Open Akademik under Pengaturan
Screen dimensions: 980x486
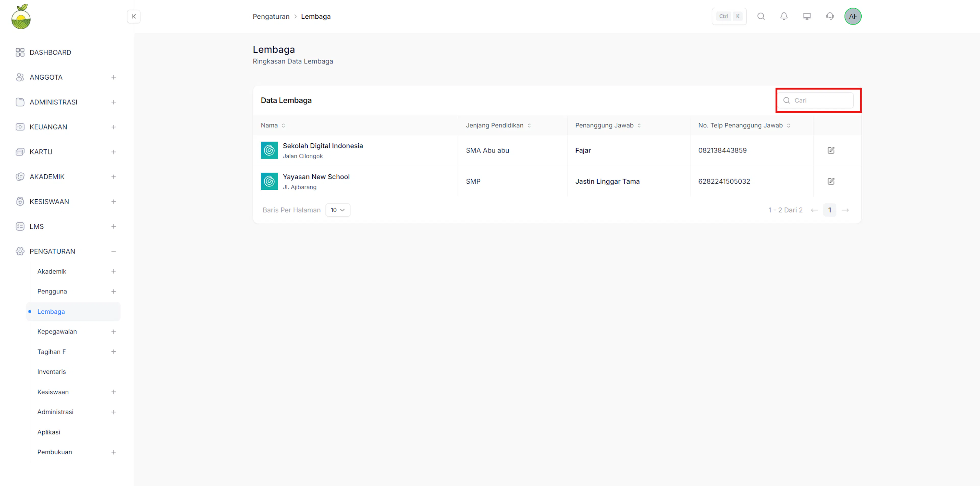click(x=52, y=271)
